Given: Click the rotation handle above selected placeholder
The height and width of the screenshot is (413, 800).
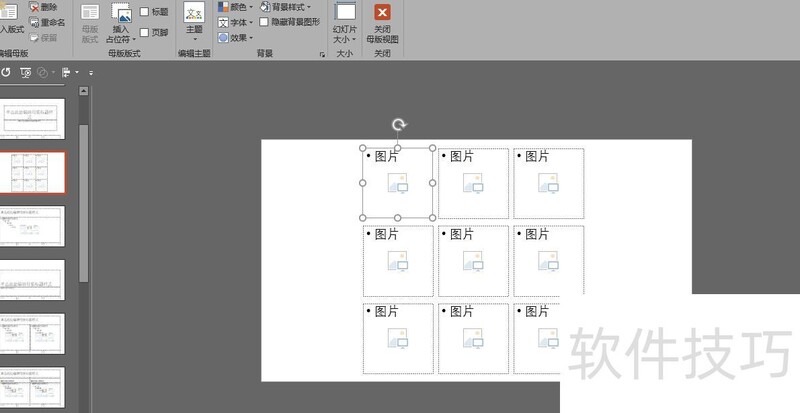Looking at the screenshot, I should tap(398, 125).
